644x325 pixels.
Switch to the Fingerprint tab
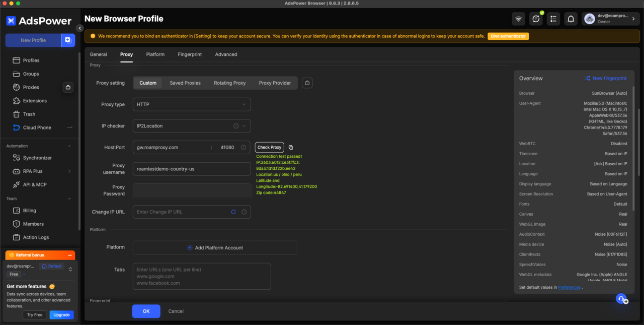coord(190,54)
